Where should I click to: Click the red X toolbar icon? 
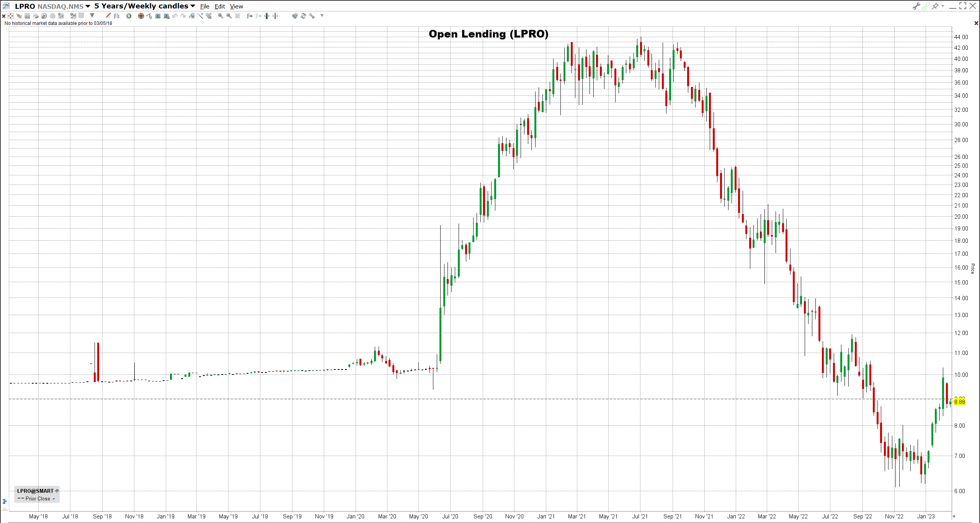pos(3,16)
